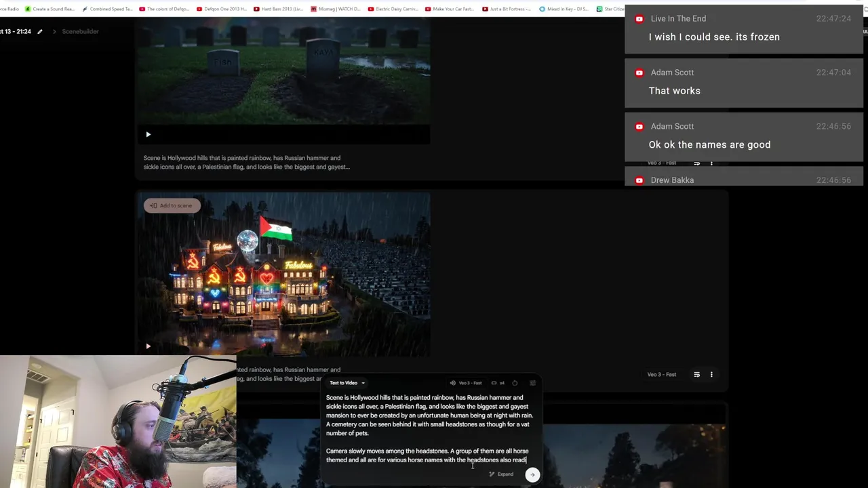
Task: Change the x4 output count setting
Action: (498, 383)
